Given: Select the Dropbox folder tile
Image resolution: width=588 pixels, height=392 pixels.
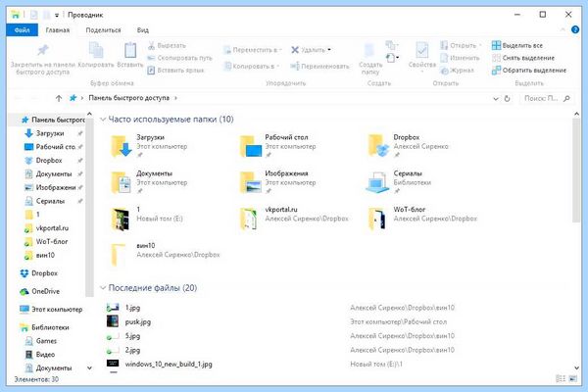Looking at the screenshot, I should pyautogui.click(x=408, y=146).
